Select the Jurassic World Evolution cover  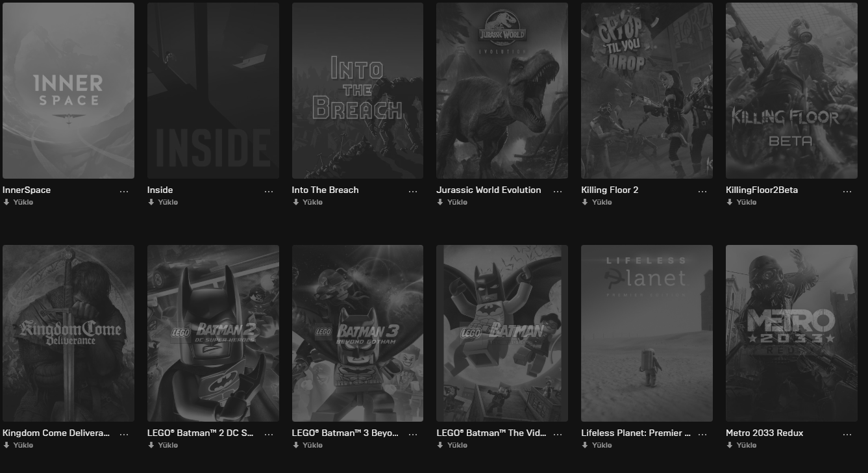pos(502,90)
